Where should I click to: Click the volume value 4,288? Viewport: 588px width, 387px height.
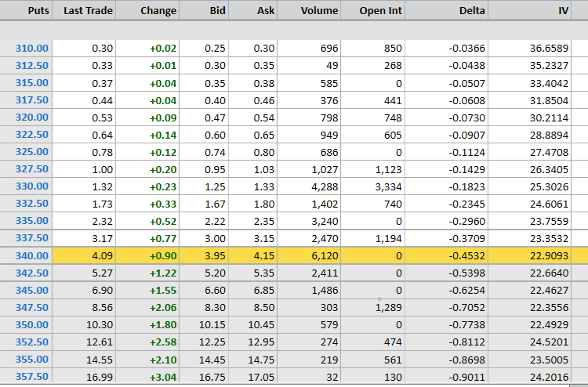point(325,186)
